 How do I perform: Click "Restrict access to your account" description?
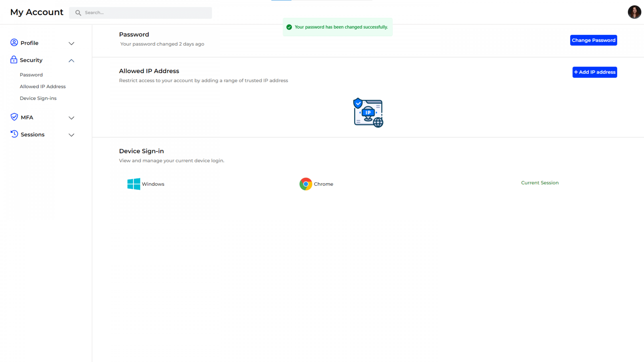tap(203, 80)
